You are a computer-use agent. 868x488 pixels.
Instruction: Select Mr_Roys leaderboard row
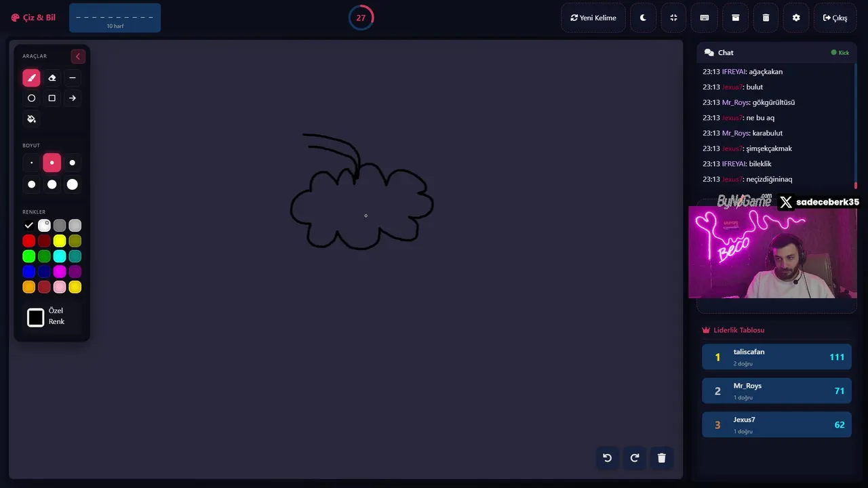[776, 390]
